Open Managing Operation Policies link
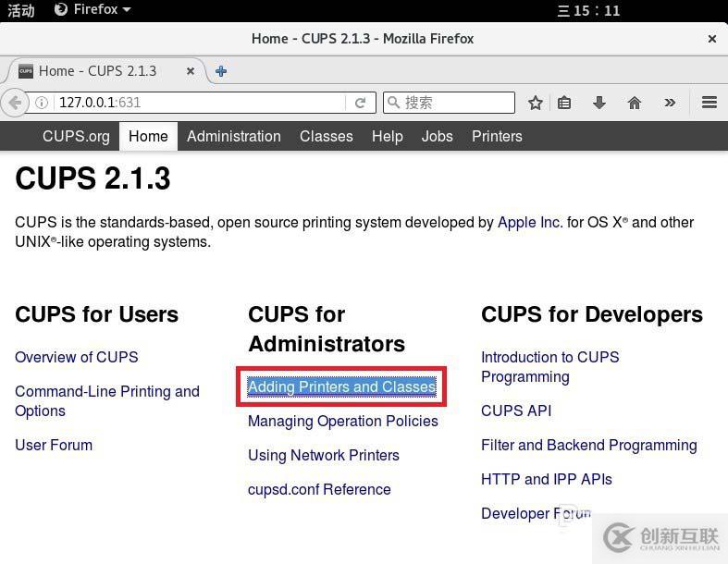728x564 pixels. [342, 421]
